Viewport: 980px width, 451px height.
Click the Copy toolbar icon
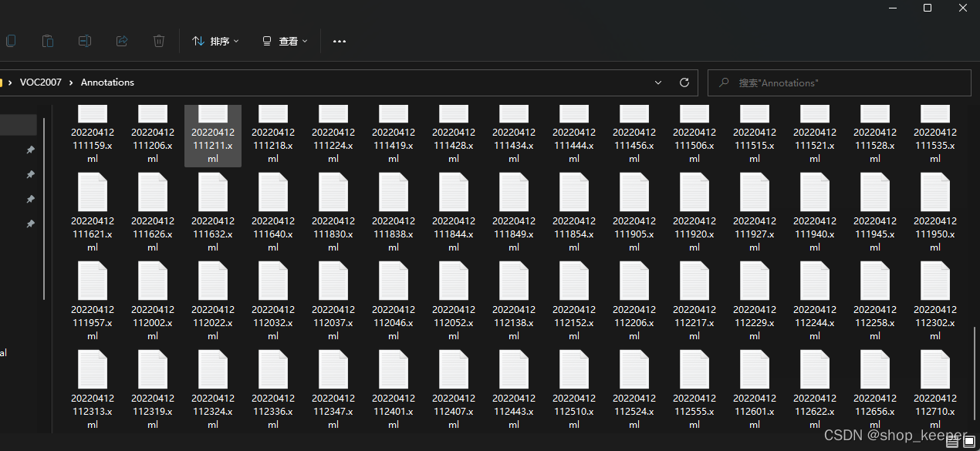(x=10, y=41)
